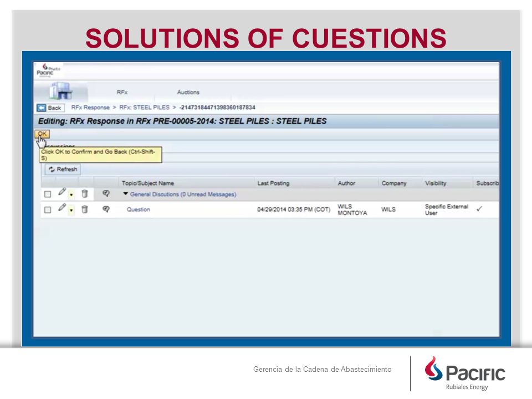This screenshot has width=532, height=399.
Task: Select the Specific External User visibility cell
Action: 447,209
